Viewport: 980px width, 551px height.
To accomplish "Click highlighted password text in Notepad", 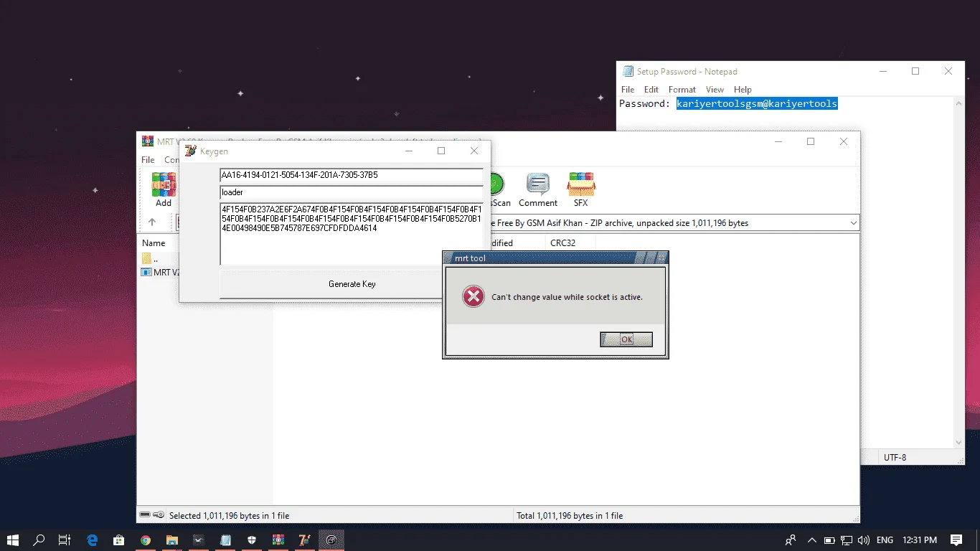I will pos(757,103).
